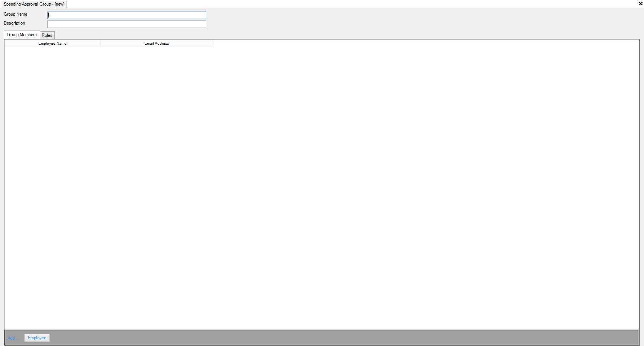Sort by the Email Address column header
The image size is (644, 346).
click(x=156, y=44)
